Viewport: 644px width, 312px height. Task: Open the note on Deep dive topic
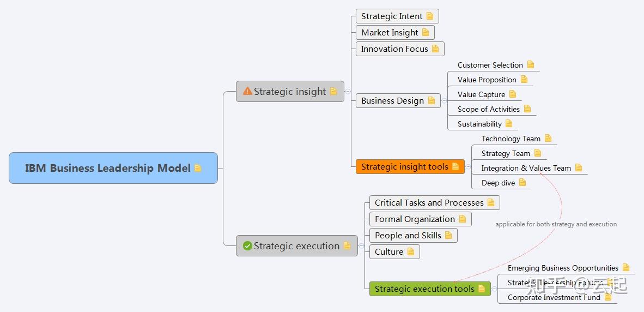[523, 183]
